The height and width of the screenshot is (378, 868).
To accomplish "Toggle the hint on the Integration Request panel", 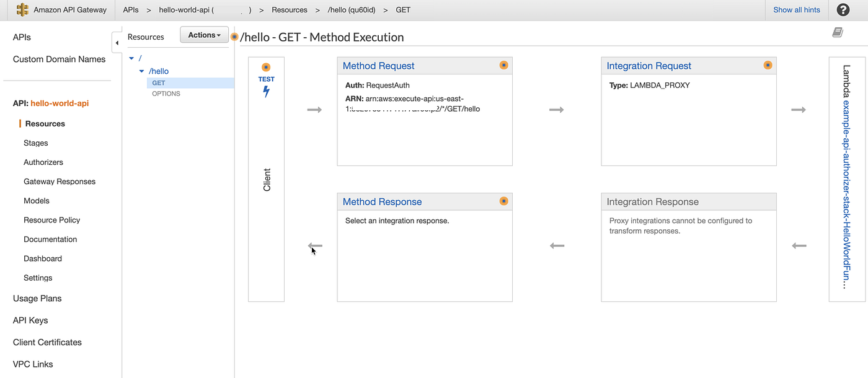I will click(768, 64).
